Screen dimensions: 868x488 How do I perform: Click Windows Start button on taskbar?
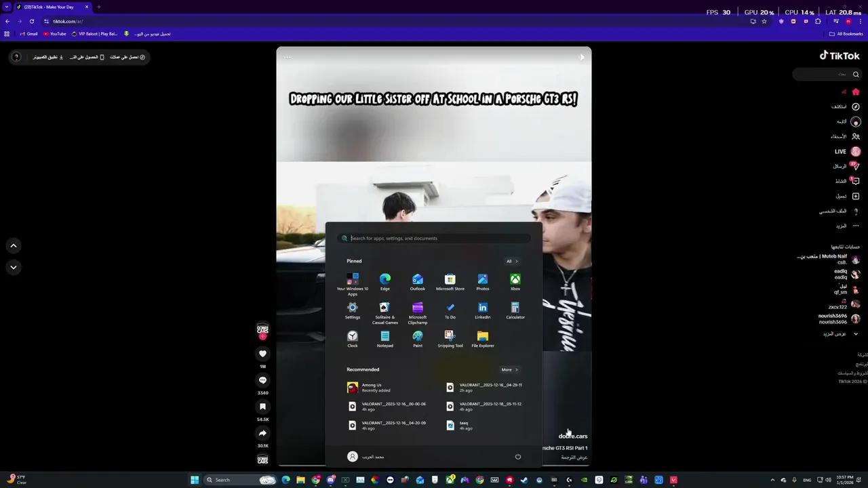pyautogui.click(x=195, y=480)
